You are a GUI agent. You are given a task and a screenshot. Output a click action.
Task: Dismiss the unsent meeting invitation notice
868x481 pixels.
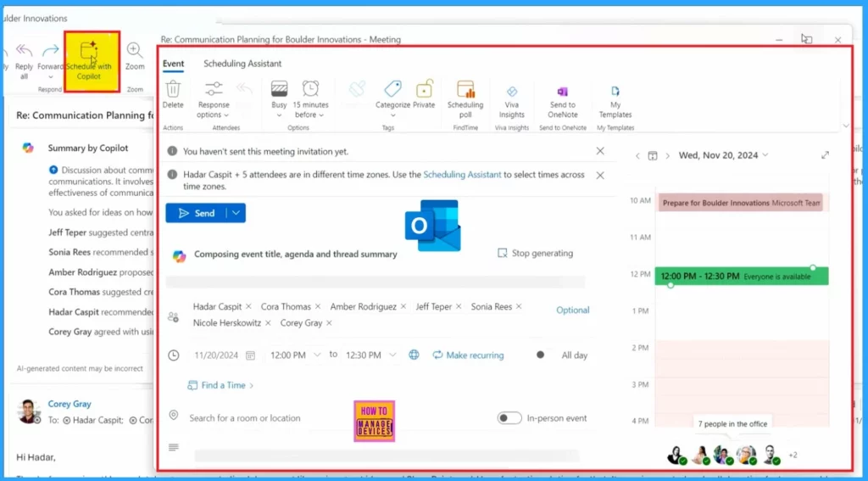point(600,151)
